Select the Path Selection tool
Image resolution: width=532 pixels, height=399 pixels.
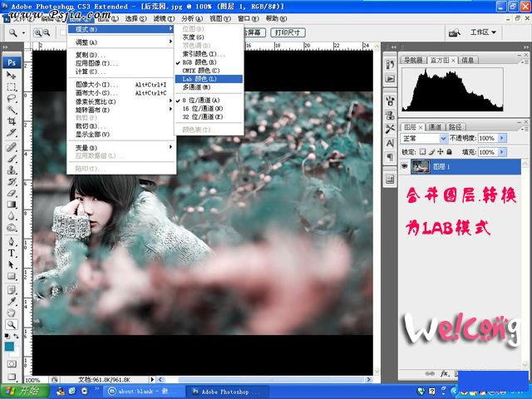[11, 264]
